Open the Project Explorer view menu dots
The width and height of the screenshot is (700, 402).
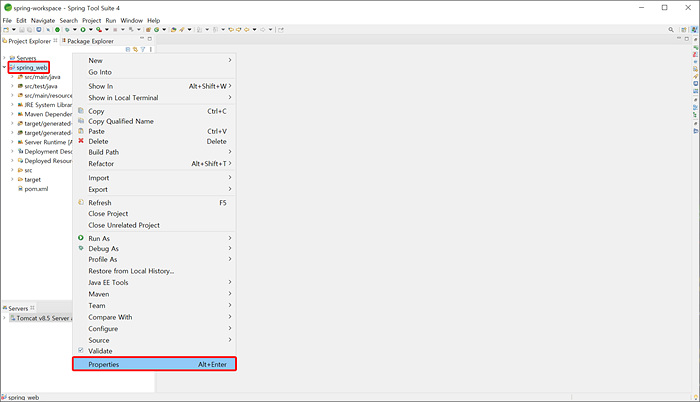pos(150,49)
